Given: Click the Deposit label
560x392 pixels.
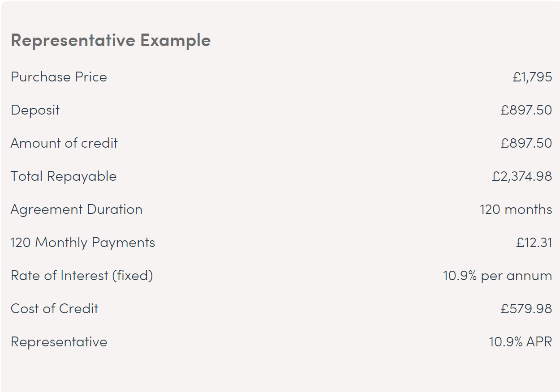Looking at the screenshot, I should 35,110.
